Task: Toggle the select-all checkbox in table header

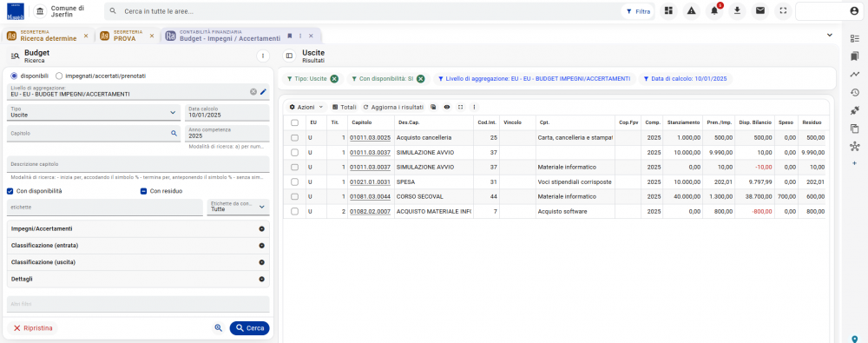Action: (294, 122)
